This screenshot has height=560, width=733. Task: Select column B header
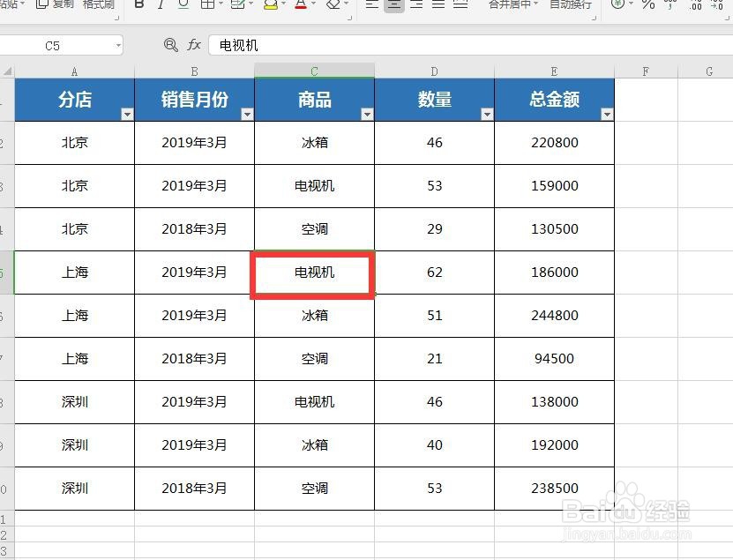(x=194, y=71)
